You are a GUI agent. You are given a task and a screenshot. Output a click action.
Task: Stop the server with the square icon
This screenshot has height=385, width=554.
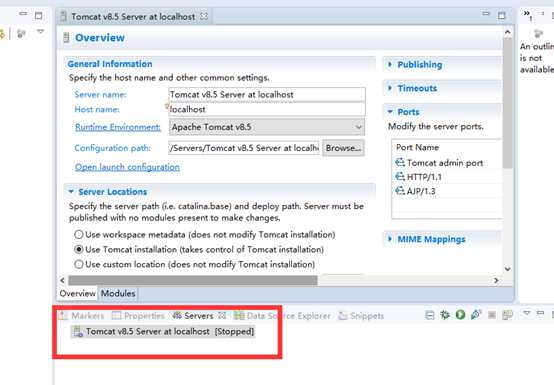(x=491, y=314)
